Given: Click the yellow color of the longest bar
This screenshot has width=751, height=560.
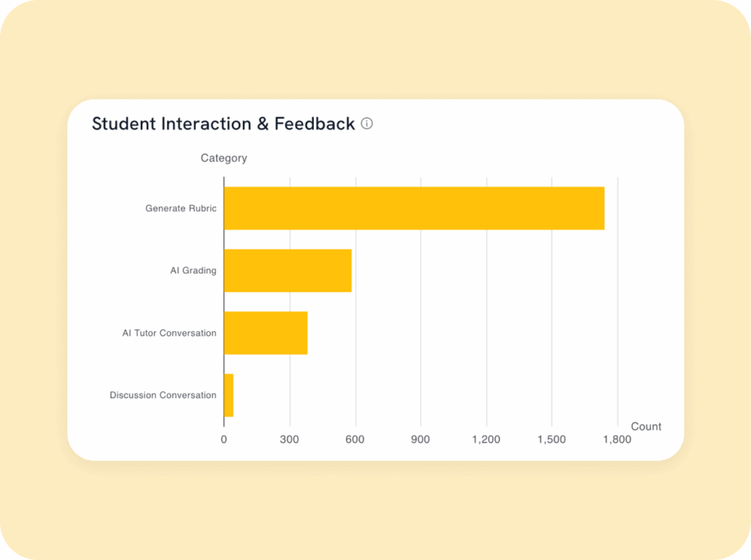Looking at the screenshot, I should click(x=513, y=208).
